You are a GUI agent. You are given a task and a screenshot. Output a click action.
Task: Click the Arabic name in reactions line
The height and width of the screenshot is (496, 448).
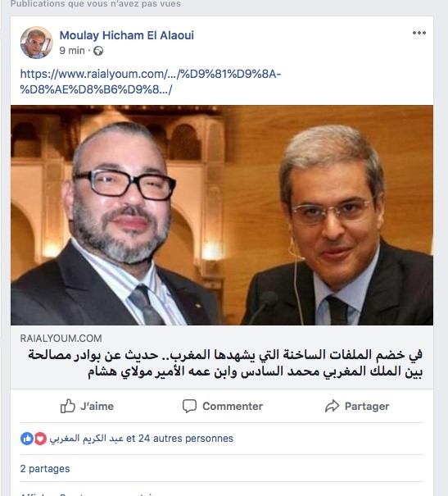(x=86, y=439)
